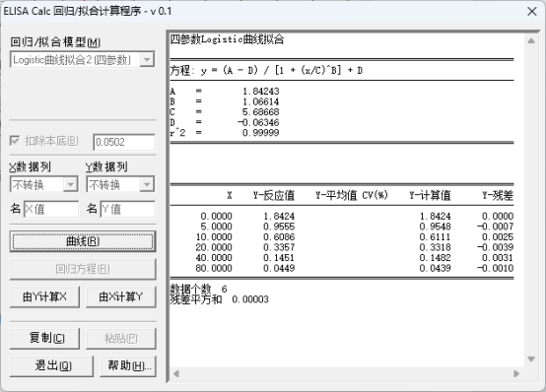
Task: Click the X value 40.0000 cell
Action: click(214, 258)
